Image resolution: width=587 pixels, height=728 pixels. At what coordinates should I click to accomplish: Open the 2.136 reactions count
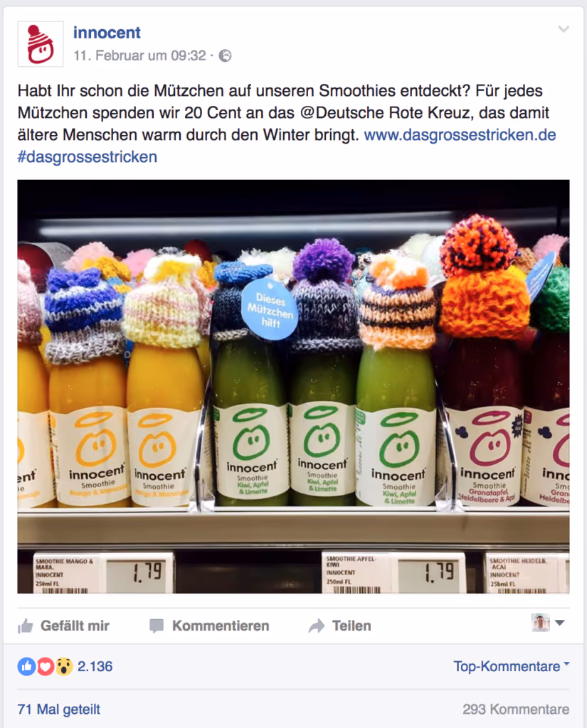point(95,667)
